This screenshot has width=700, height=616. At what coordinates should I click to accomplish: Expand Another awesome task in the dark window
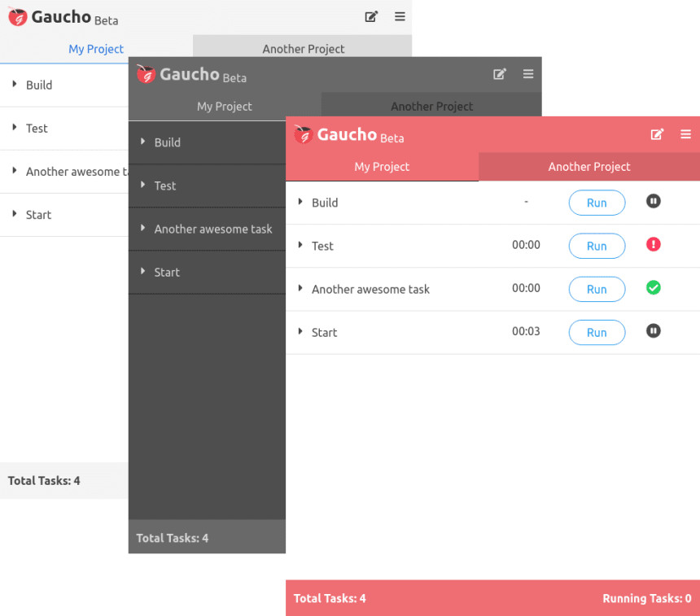click(x=143, y=228)
